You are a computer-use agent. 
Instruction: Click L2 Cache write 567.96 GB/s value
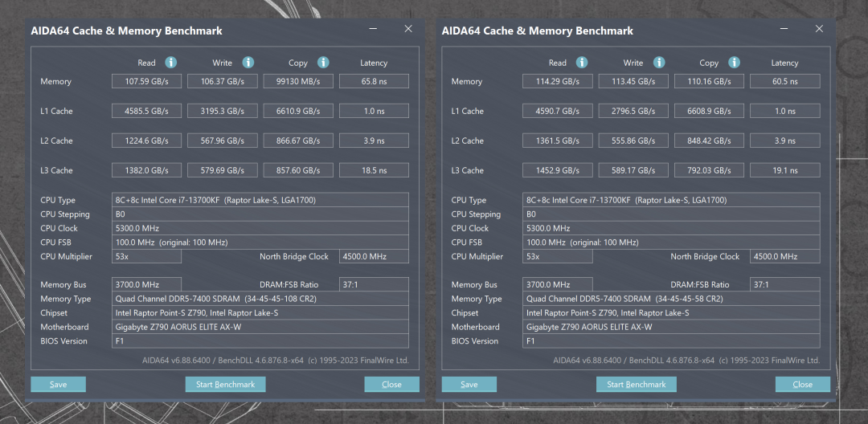click(223, 141)
